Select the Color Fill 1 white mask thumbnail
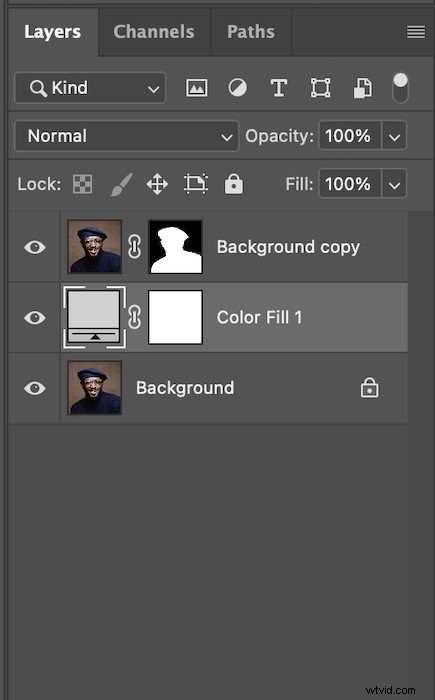The image size is (435, 700). [176, 317]
